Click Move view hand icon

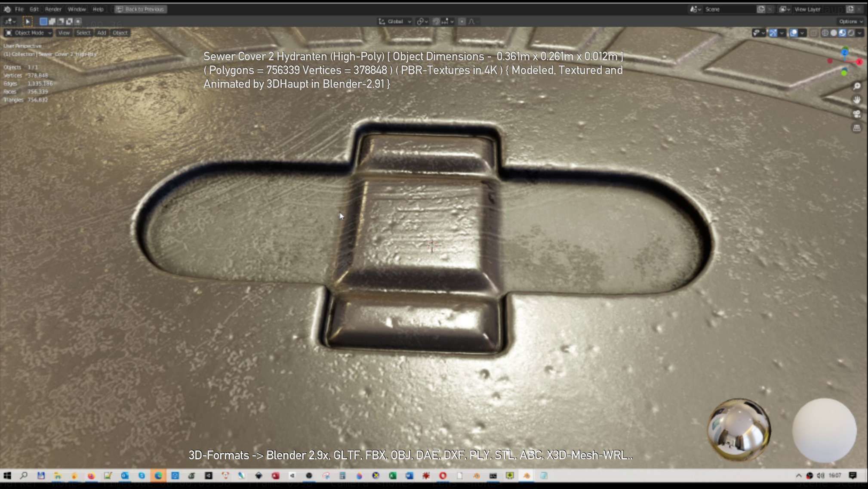857,100
